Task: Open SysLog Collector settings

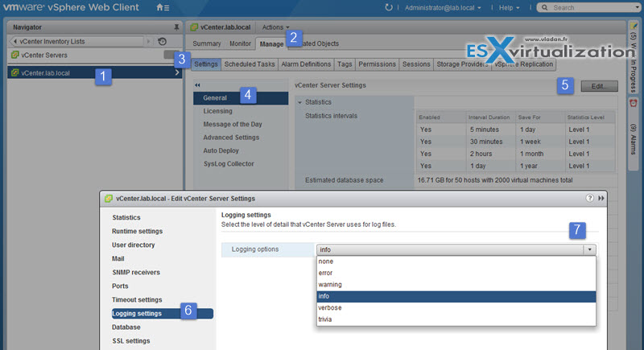Action: point(229,163)
